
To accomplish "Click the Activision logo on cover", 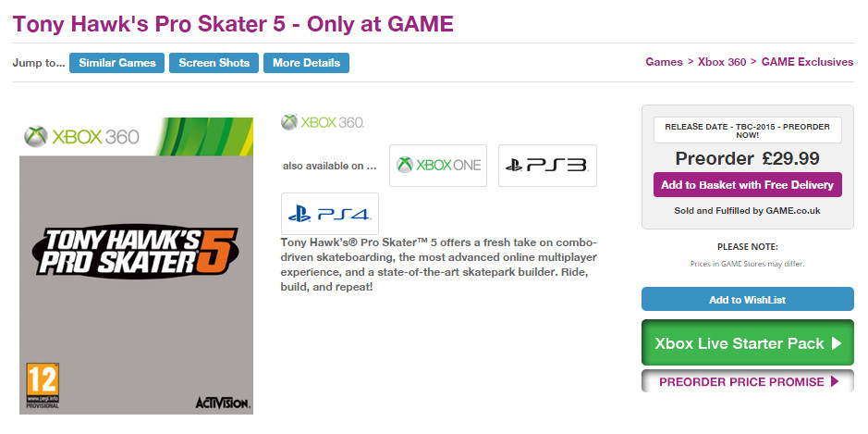I will click(x=222, y=403).
